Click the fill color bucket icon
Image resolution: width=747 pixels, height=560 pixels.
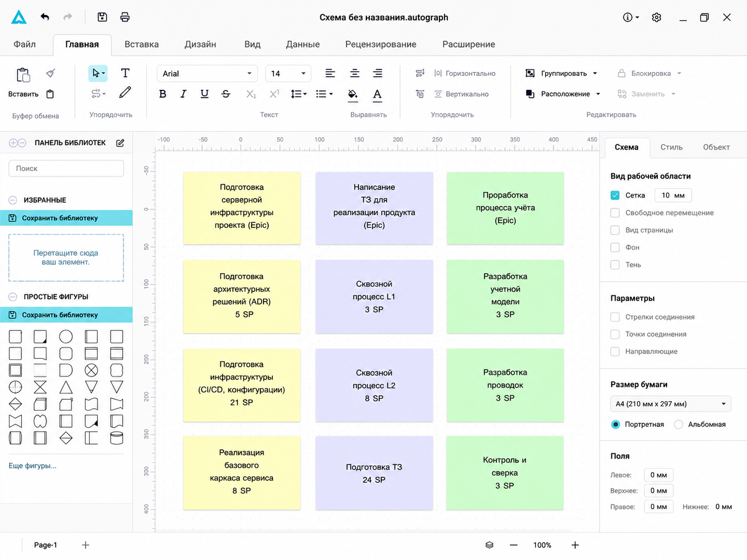[x=353, y=94]
